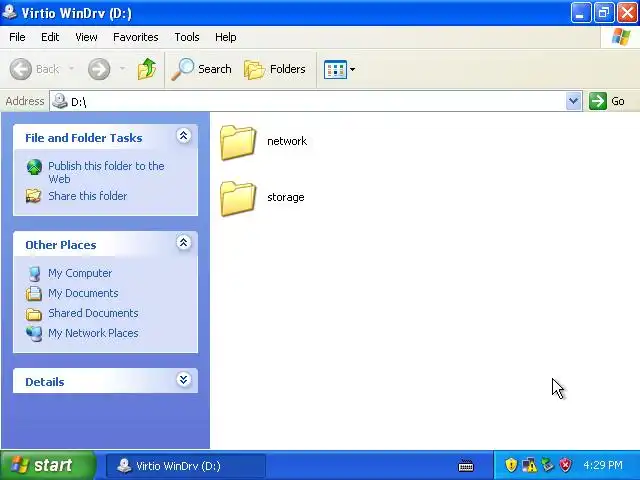Open the storage folder icon
The image size is (640, 480).
pyautogui.click(x=238, y=198)
